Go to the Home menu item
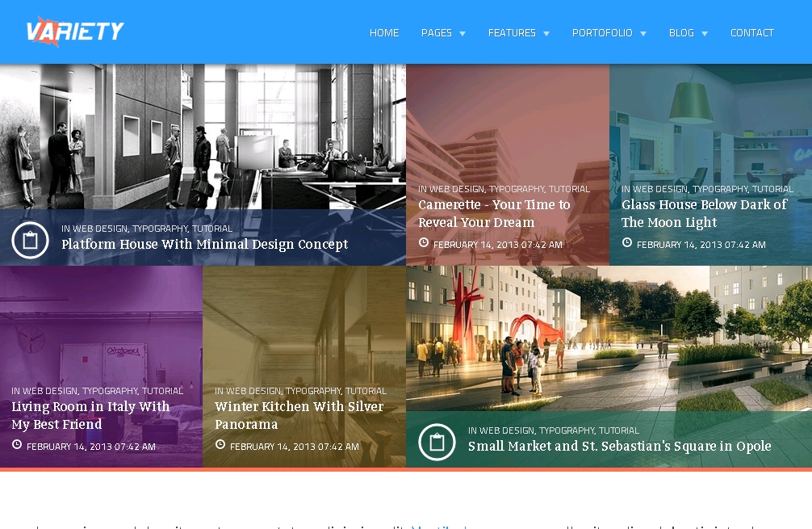This screenshot has width=812, height=529. 384,33
